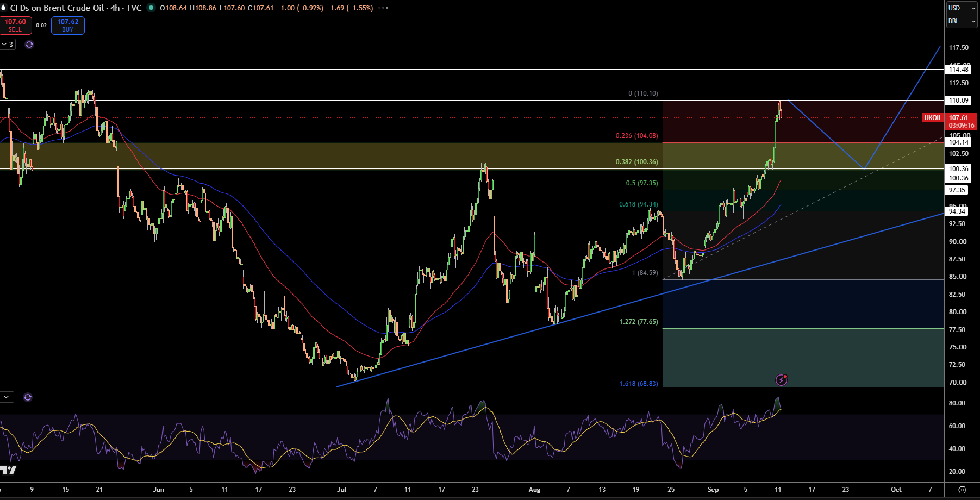Click the oil drop symbol logo
This screenshot has width=980, height=500.
[3, 8]
